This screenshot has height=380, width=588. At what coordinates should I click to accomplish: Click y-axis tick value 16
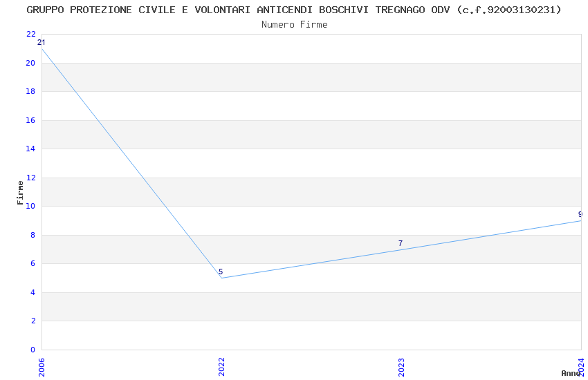click(30, 120)
